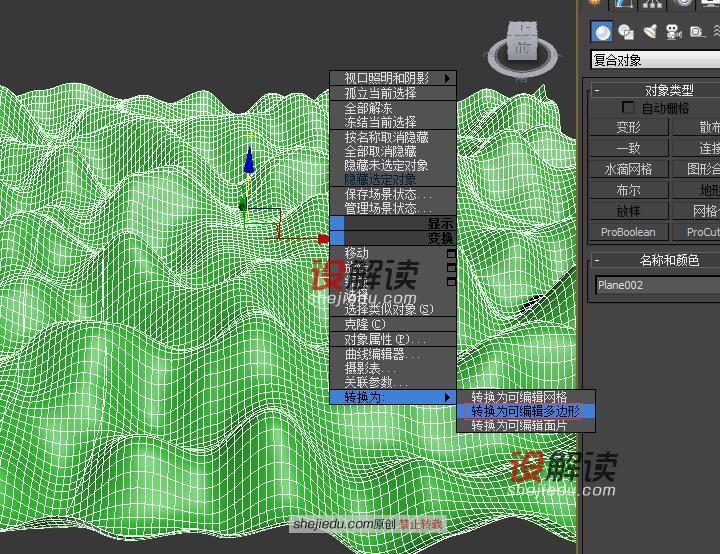Select 保存场景状态... menu entry
The height and width of the screenshot is (554, 720).
coord(393,194)
